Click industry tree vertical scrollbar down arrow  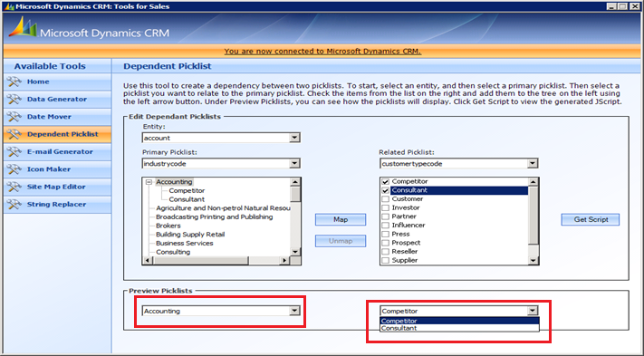click(x=295, y=252)
